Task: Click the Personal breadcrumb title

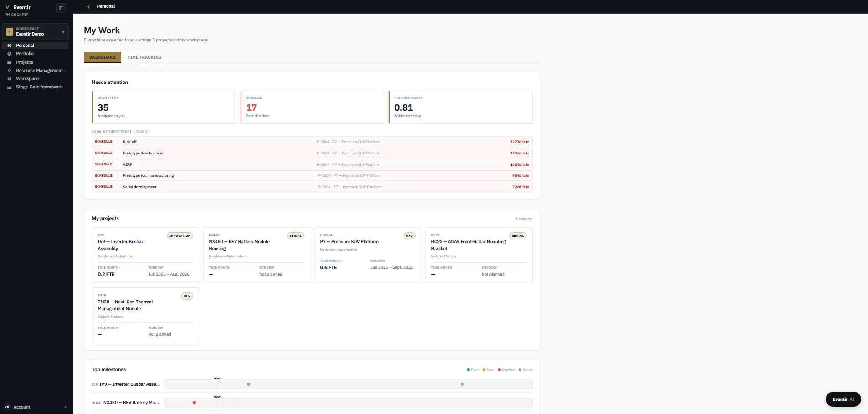Action: coord(106,6)
